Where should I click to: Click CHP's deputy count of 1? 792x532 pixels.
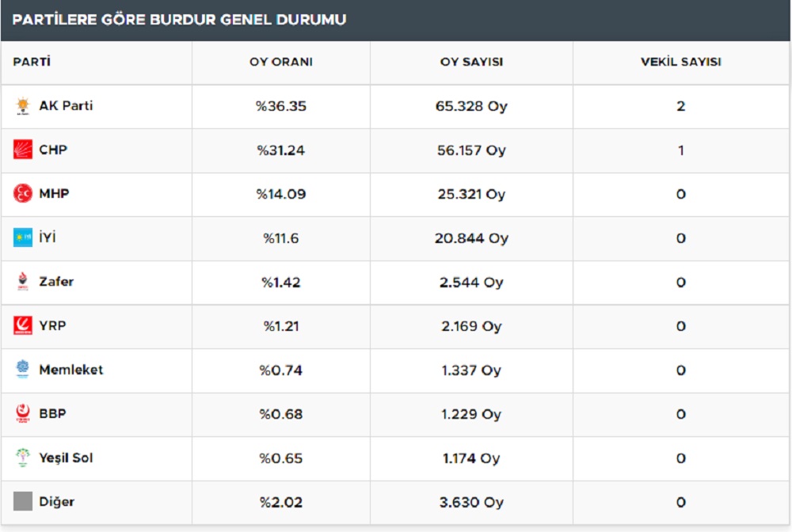(x=681, y=150)
